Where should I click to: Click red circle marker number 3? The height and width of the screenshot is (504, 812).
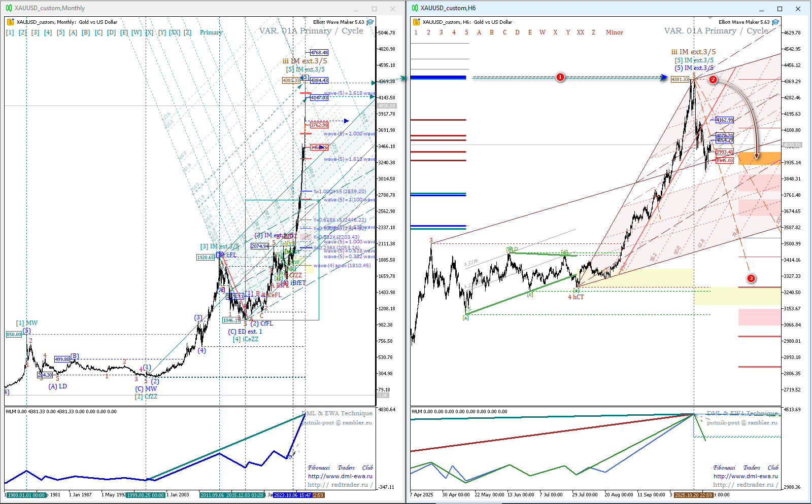[x=751, y=278]
